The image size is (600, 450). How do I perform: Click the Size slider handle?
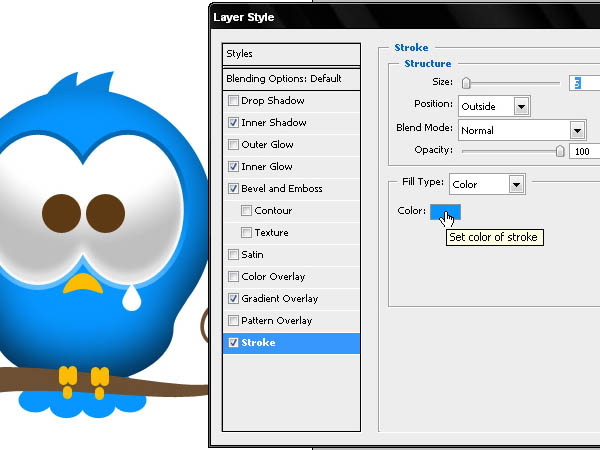coord(466,83)
